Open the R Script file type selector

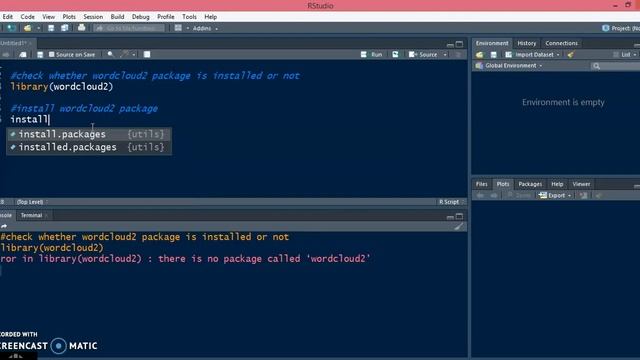[x=451, y=202]
